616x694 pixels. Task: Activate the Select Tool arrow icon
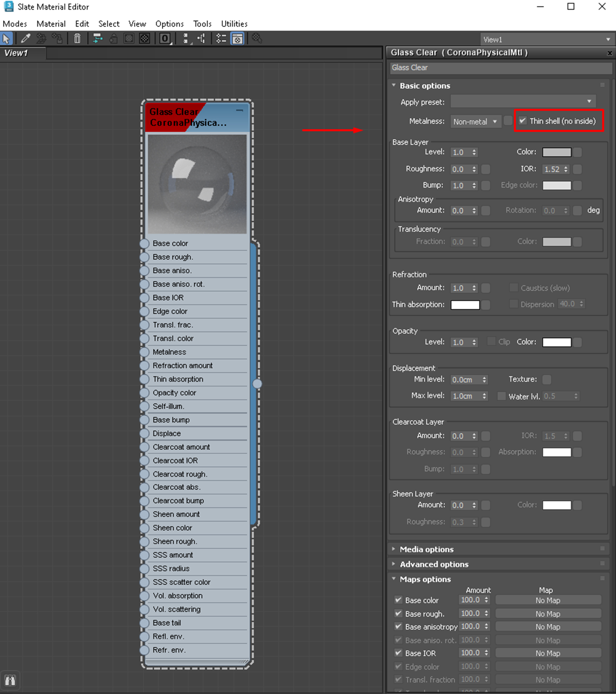pyautogui.click(x=7, y=39)
